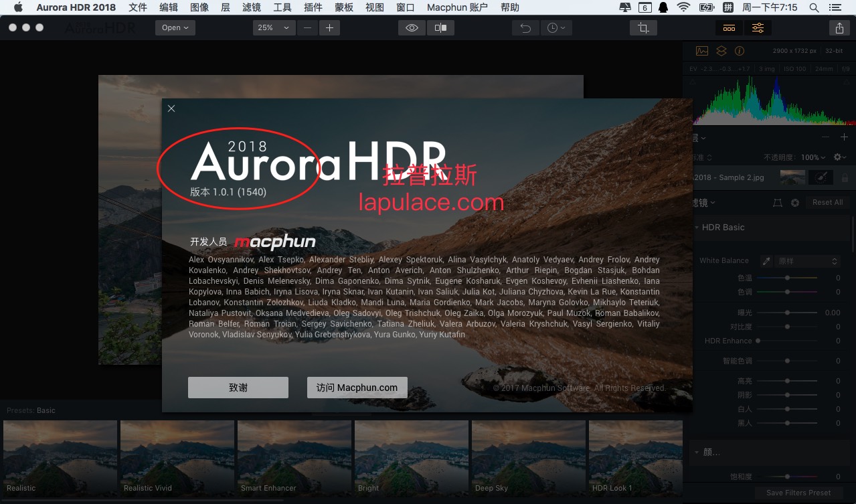The height and width of the screenshot is (504, 856).
Task: Open the 文件 menu
Action: 138,7
